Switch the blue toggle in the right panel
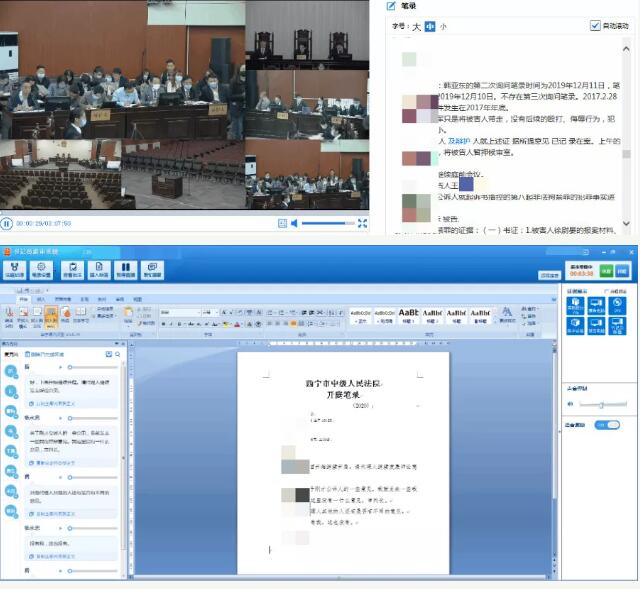640x589 pixels. coord(607,425)
